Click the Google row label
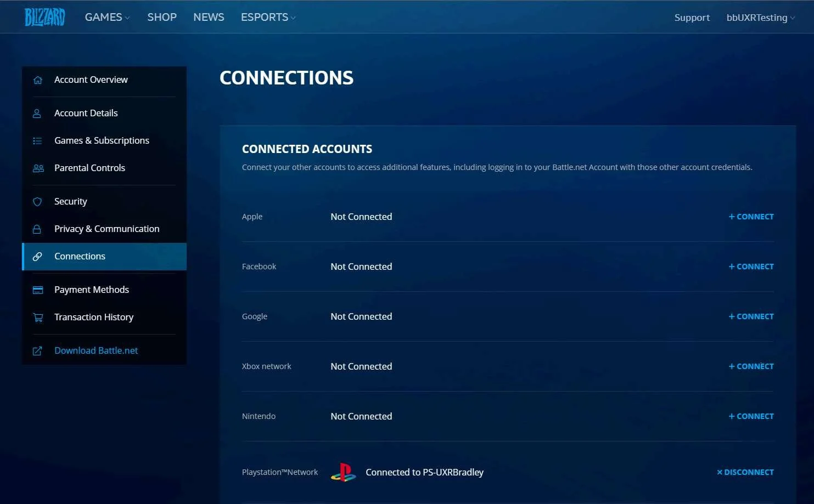Viewport: 814px width, 504px height. coord(255,316)
